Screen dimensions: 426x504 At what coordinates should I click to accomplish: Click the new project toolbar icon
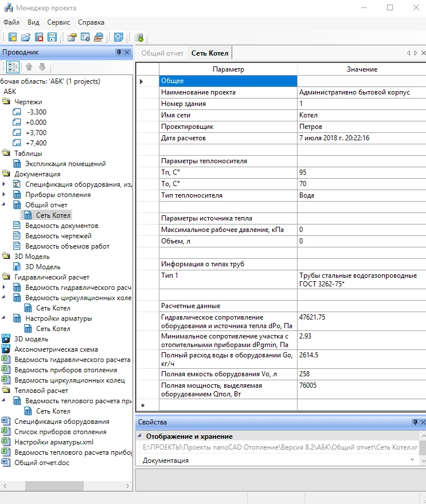pos(13,38)
